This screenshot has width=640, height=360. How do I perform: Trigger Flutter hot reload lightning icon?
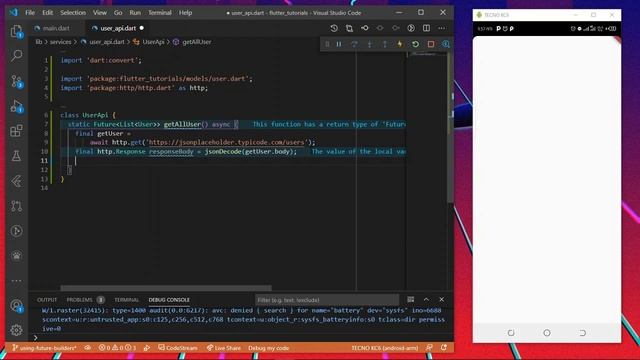pos(400,44)
